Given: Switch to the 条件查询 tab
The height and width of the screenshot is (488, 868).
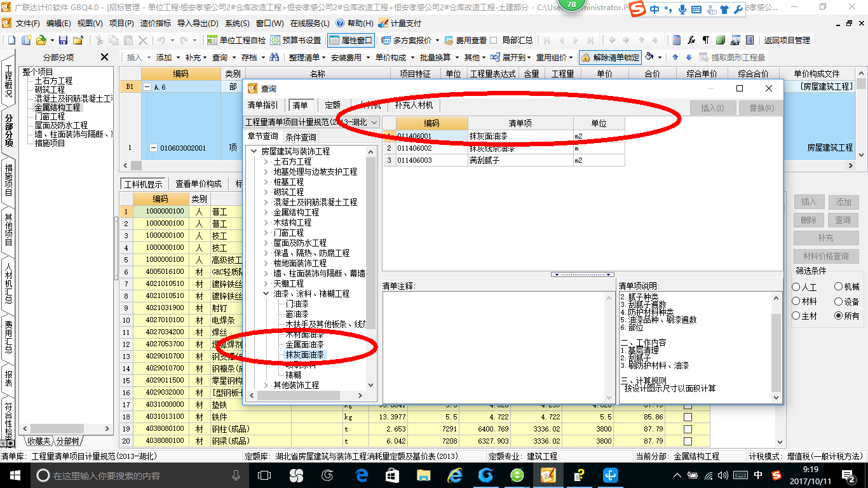Looking at the screenshot, I should tap(301, 137).
